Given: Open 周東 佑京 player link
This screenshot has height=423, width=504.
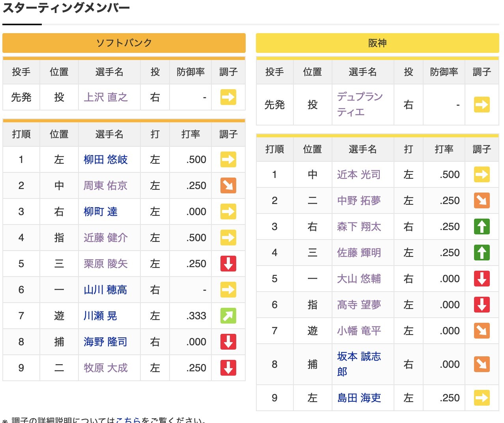Looking at the screenshot, I should [105, 185].
